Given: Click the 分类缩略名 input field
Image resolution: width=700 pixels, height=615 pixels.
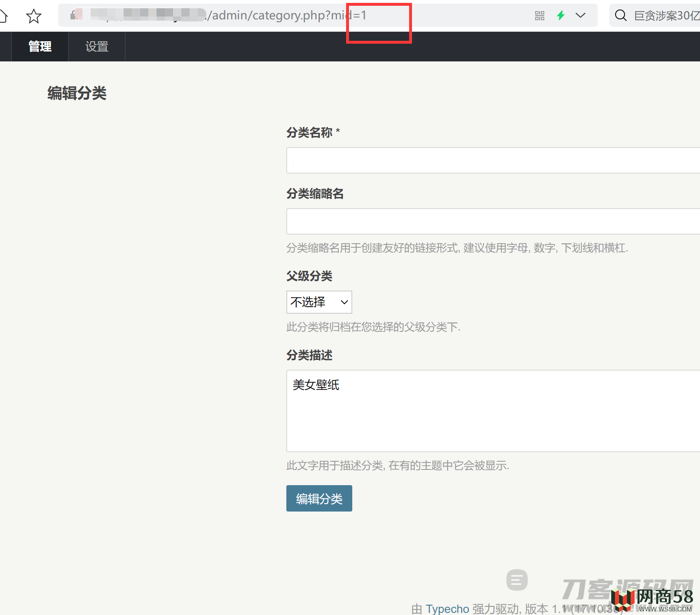Looking at the screenshot, I should pos(493,221).
